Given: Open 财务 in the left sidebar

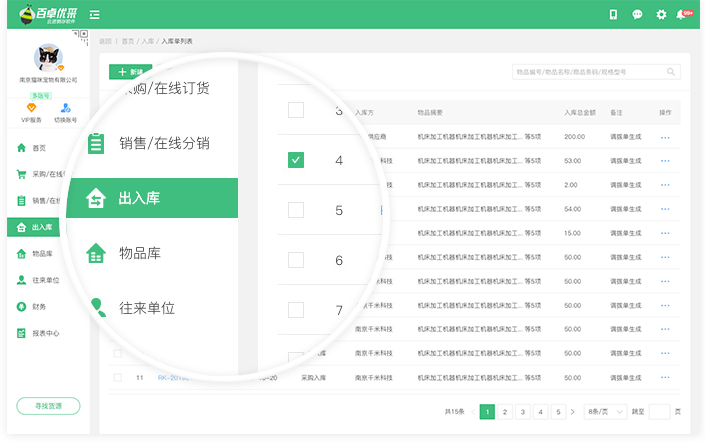Looking at the screenshot, I should point(38,307).
